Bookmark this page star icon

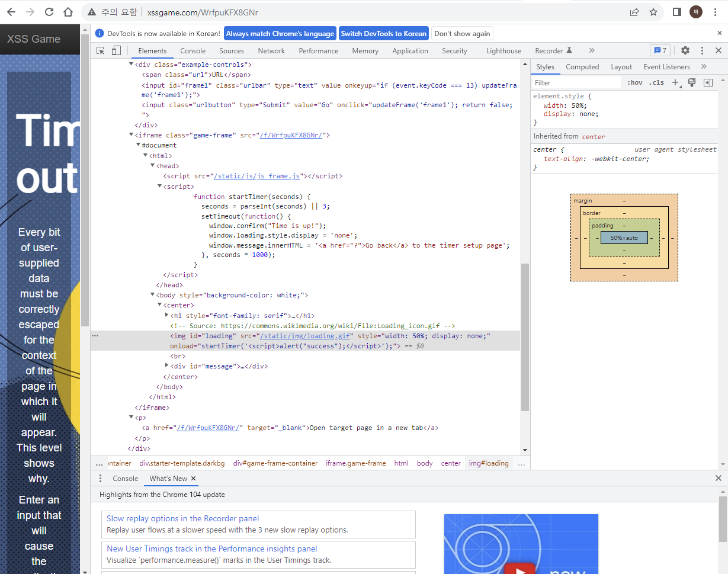pyautogui.click(x=653, y=12)
